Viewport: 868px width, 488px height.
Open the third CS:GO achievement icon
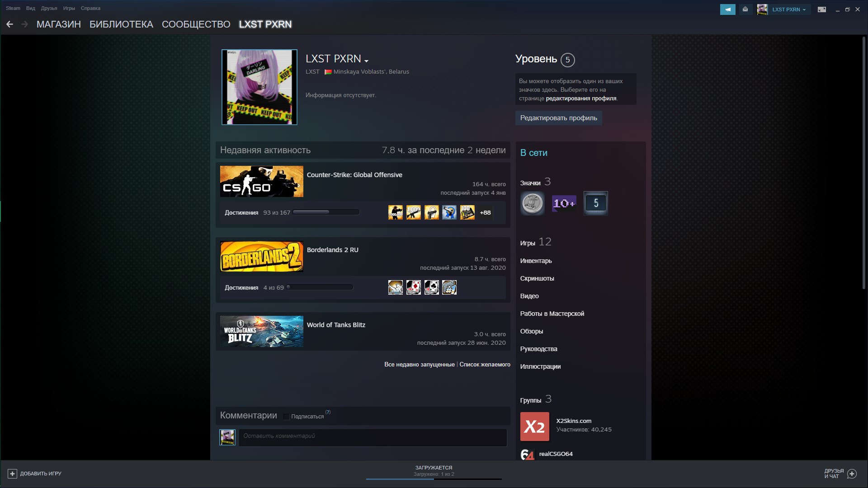click(432, 212)
